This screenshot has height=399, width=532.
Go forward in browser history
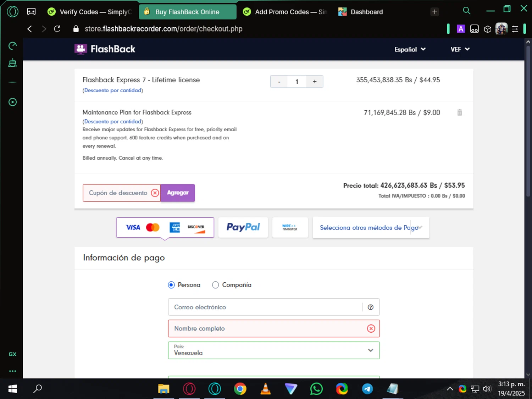pos(44,29)
